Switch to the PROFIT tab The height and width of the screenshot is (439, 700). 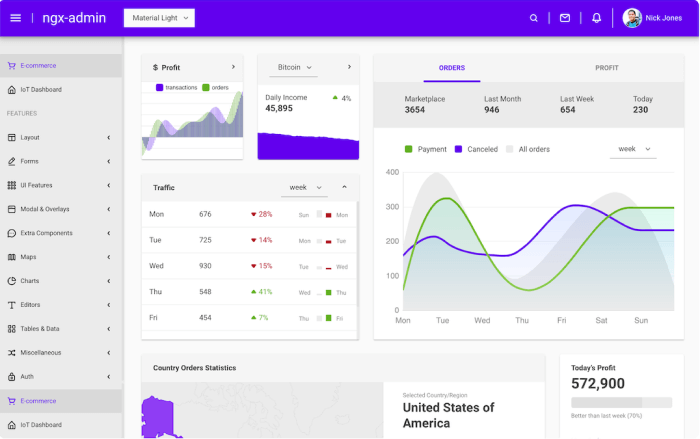pos(606,68)
